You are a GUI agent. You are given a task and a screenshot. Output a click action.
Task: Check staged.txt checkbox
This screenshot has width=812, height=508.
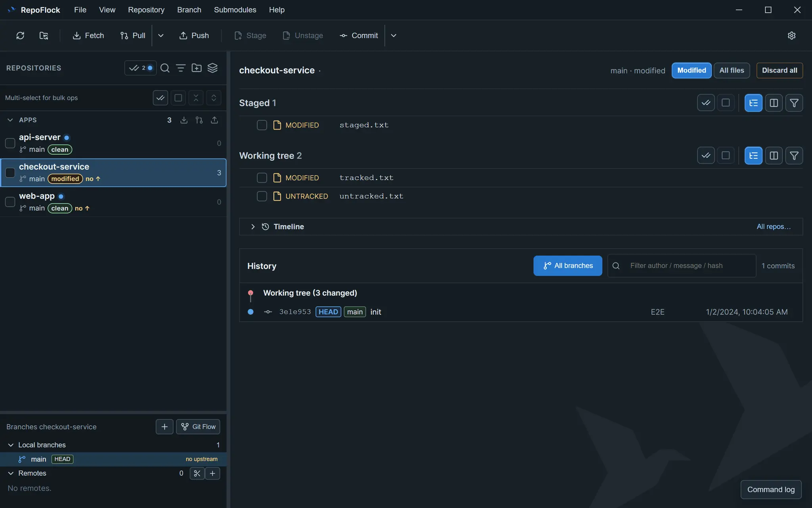(x=262, y=125)
